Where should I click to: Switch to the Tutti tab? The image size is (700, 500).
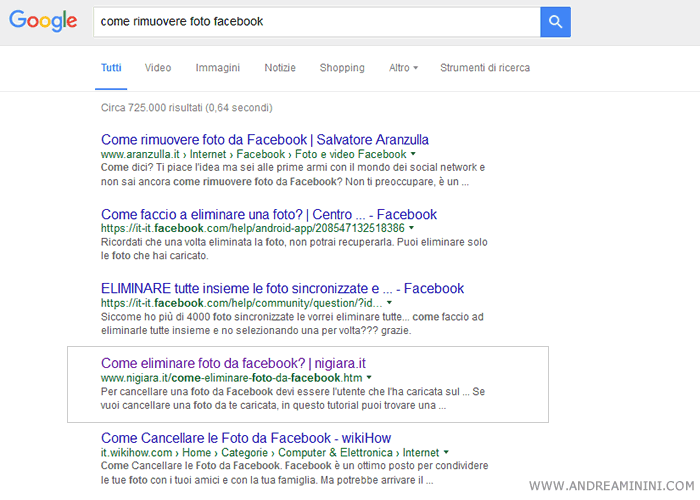point(111,68)
